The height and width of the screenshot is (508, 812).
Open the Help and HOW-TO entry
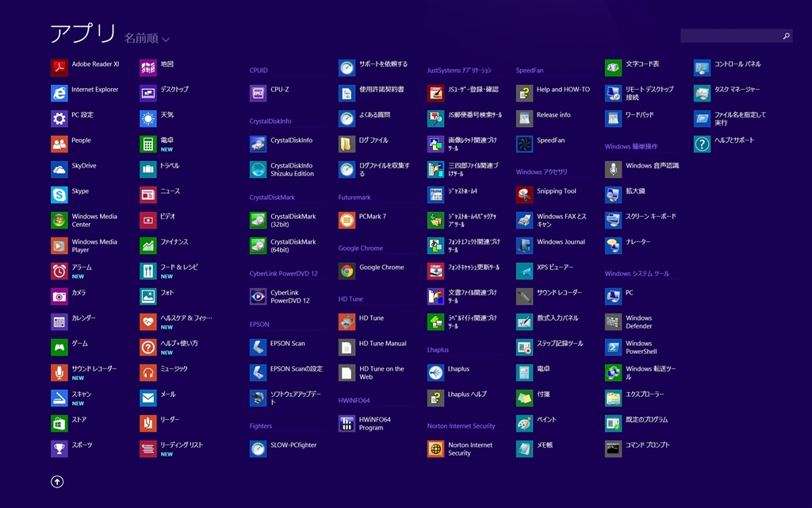coord(553,94)
